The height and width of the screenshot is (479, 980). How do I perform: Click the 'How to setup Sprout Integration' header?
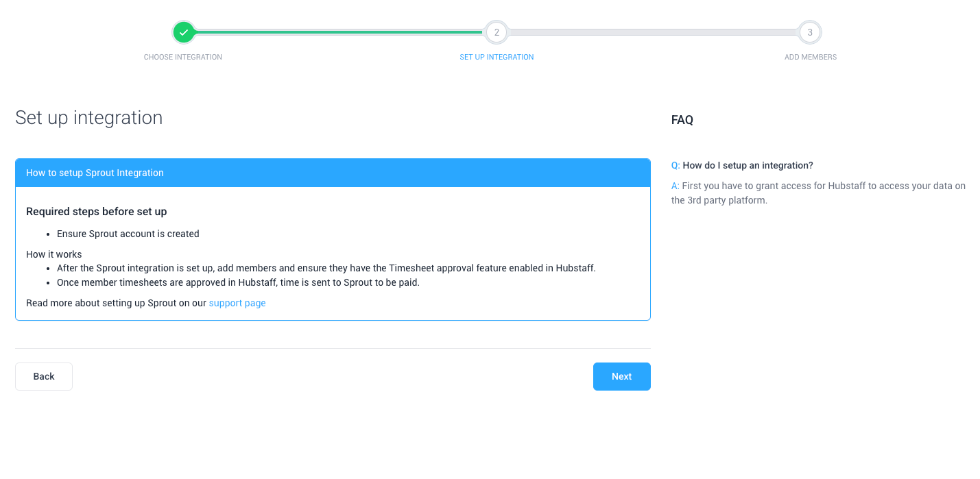coord(95,173)
